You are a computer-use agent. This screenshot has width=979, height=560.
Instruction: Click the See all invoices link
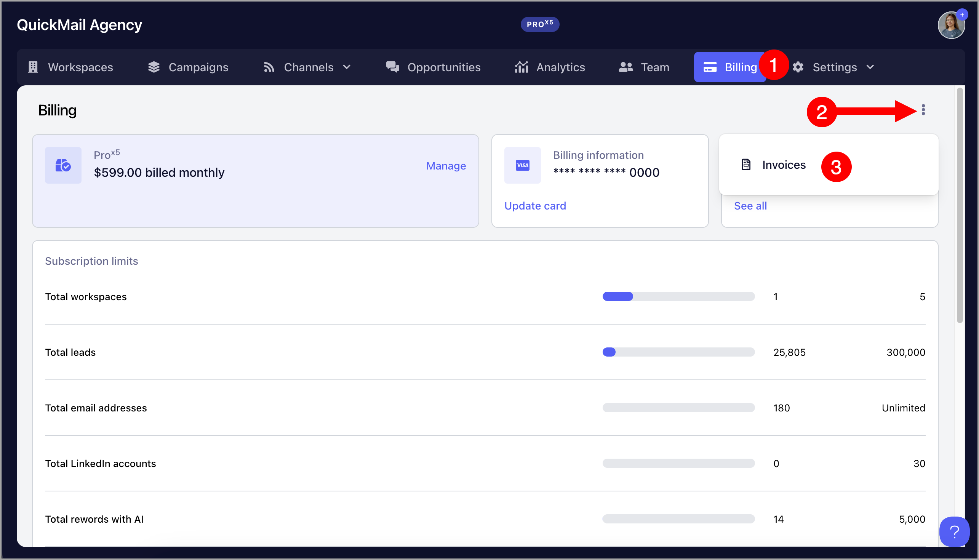[750, 206]
